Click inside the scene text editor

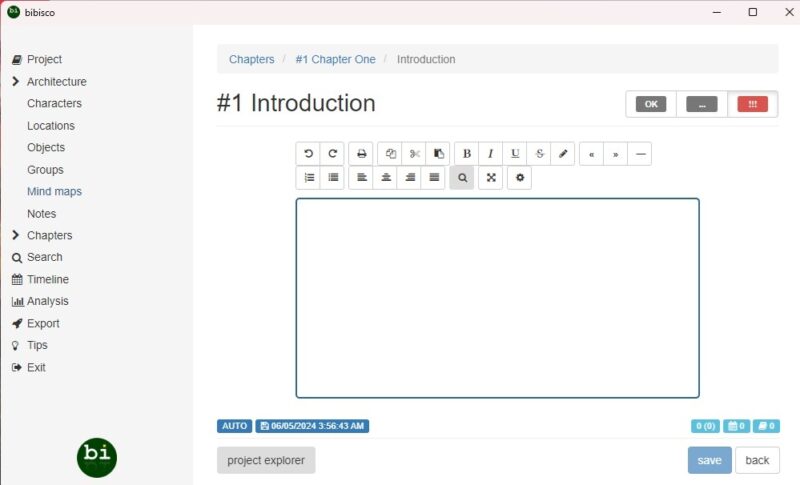[x=497, y=298]
